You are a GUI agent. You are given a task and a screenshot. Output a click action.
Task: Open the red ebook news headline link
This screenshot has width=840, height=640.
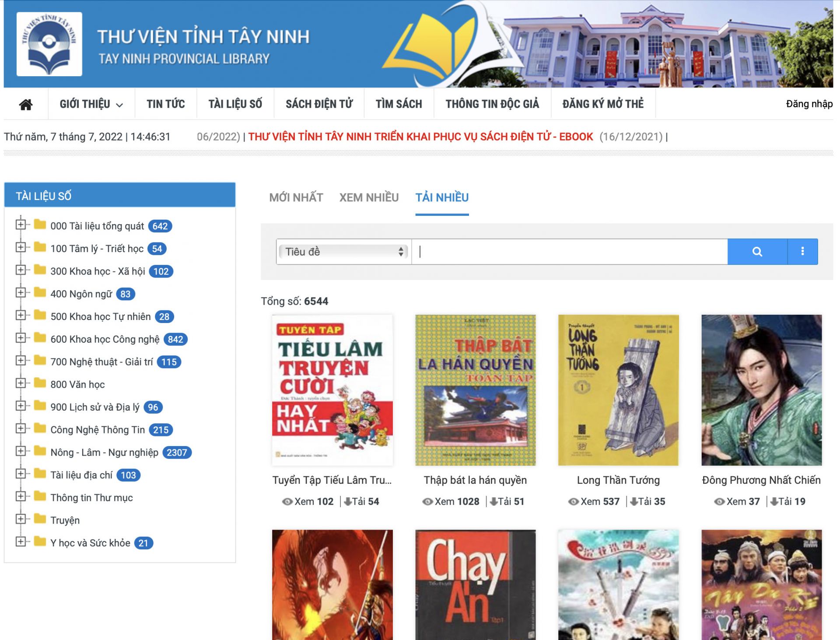(x=420, y=137)
